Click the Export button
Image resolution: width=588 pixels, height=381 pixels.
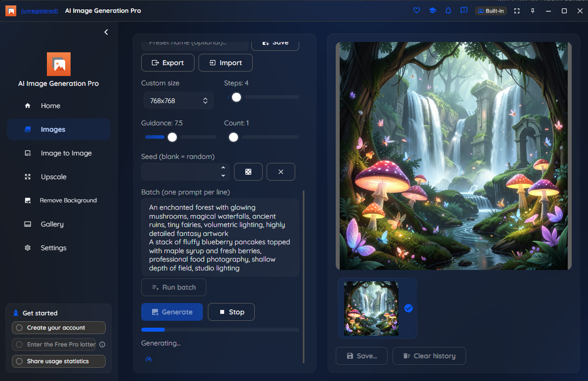click(168, 63)
